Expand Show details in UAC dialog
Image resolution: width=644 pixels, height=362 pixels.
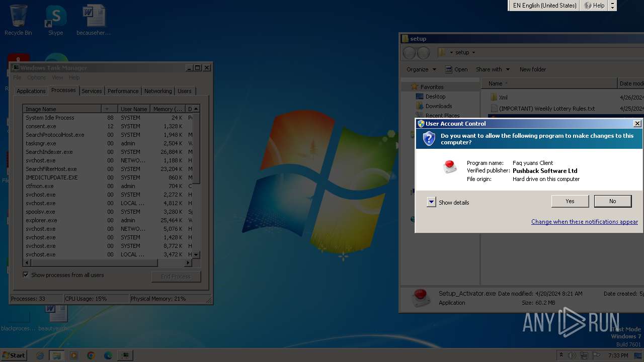431,202
